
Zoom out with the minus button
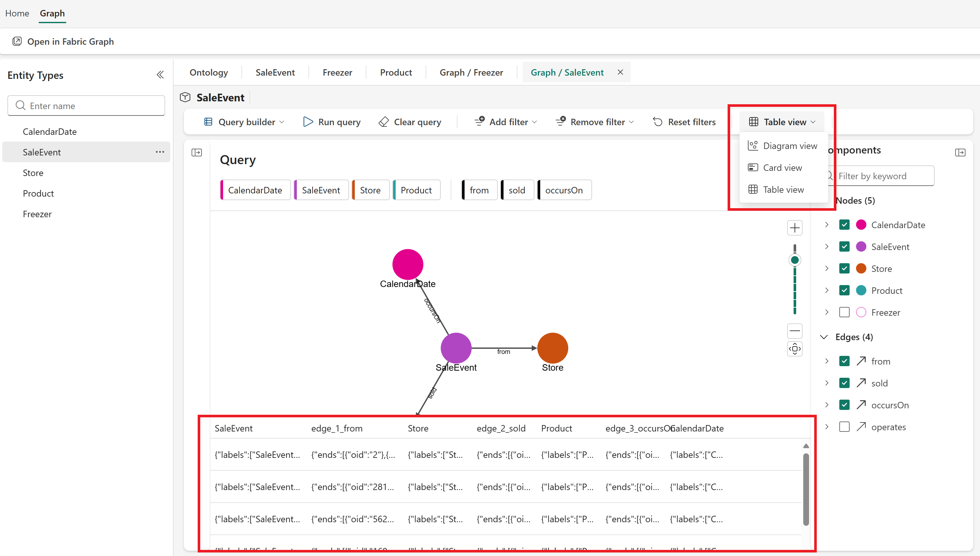pyautogui.click(x=795, y=331)
